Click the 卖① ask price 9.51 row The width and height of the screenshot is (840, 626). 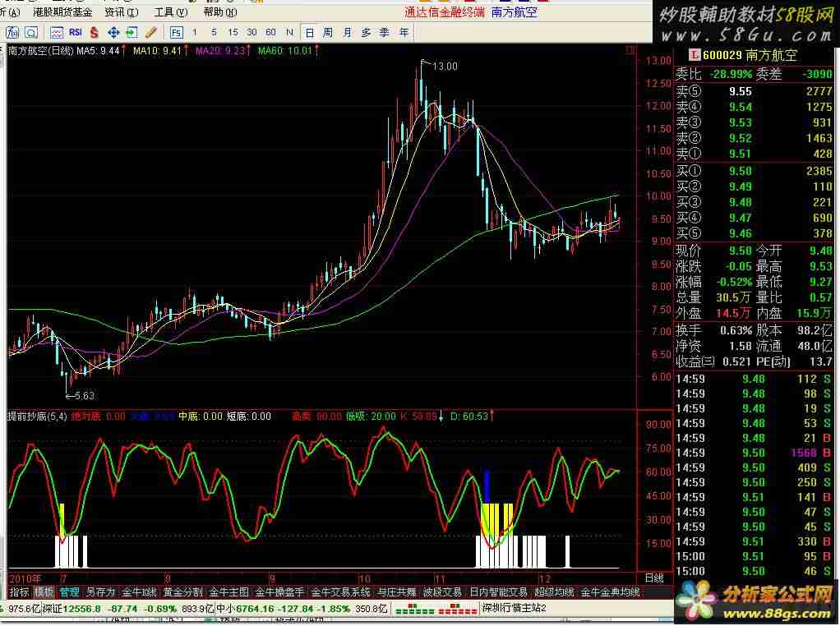click(x=754, y=154)
